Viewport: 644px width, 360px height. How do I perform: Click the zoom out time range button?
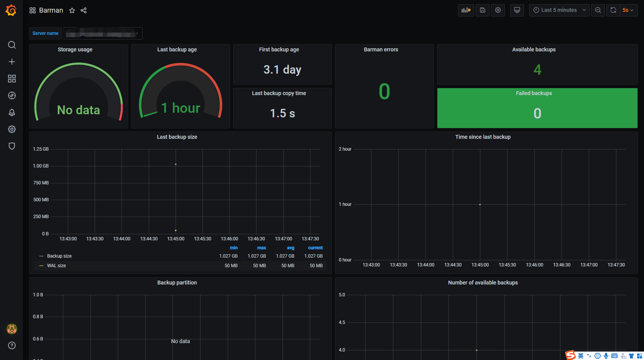tap(598, 10)
